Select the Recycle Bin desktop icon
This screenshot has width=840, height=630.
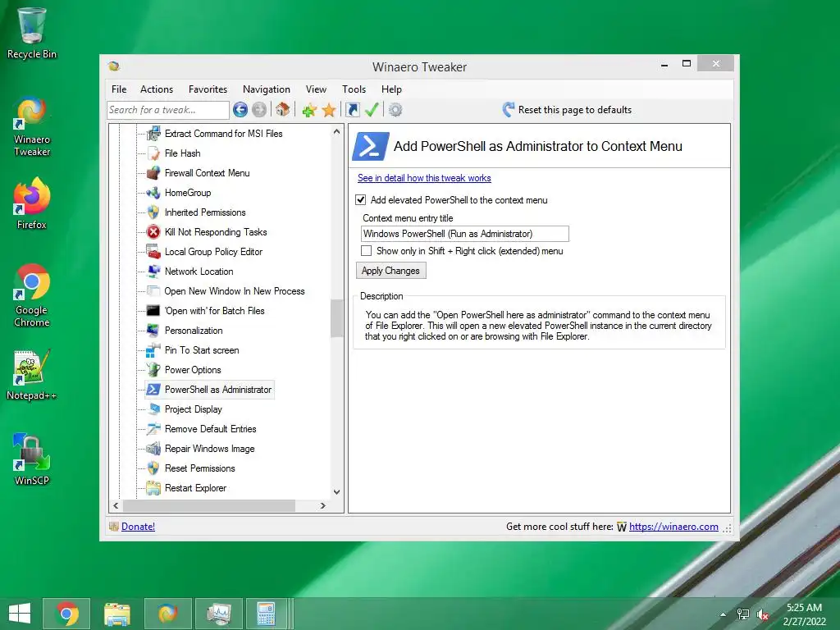point(32,33)
